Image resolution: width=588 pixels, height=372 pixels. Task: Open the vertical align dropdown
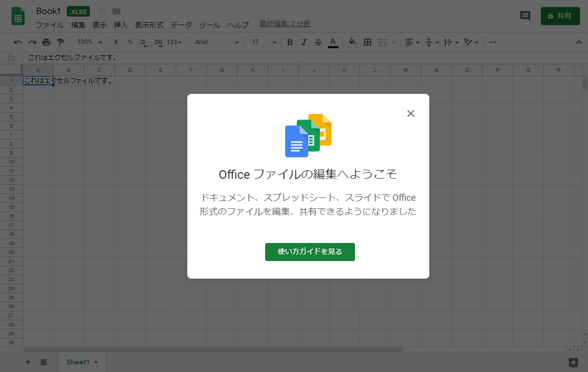pyautogui.click(x=432, y=42)
